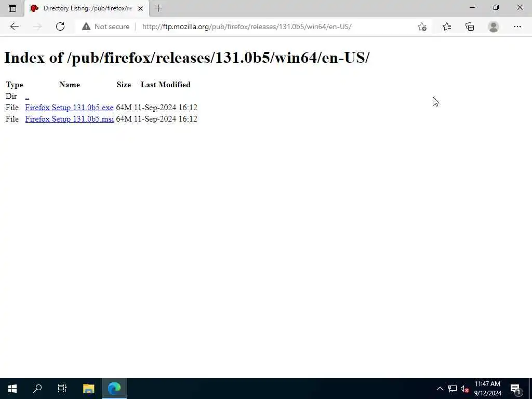532x399 pixels.
Task: Minimize the Edge browser window
Action: 472,7
